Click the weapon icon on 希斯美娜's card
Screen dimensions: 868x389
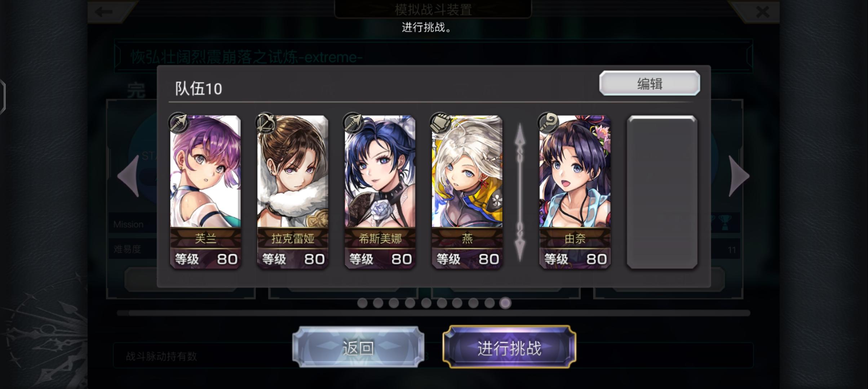pos(353,122)
